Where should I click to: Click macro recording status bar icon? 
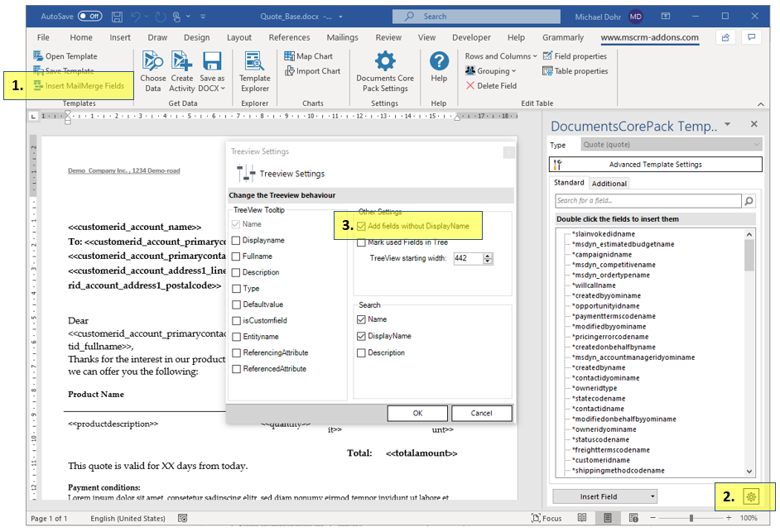(182, 518)
